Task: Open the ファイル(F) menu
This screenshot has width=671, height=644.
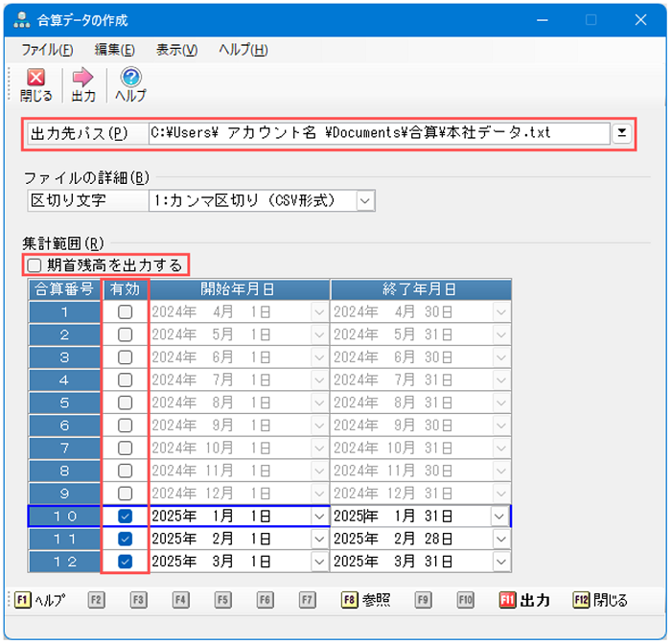Action: tap(47, 50)
